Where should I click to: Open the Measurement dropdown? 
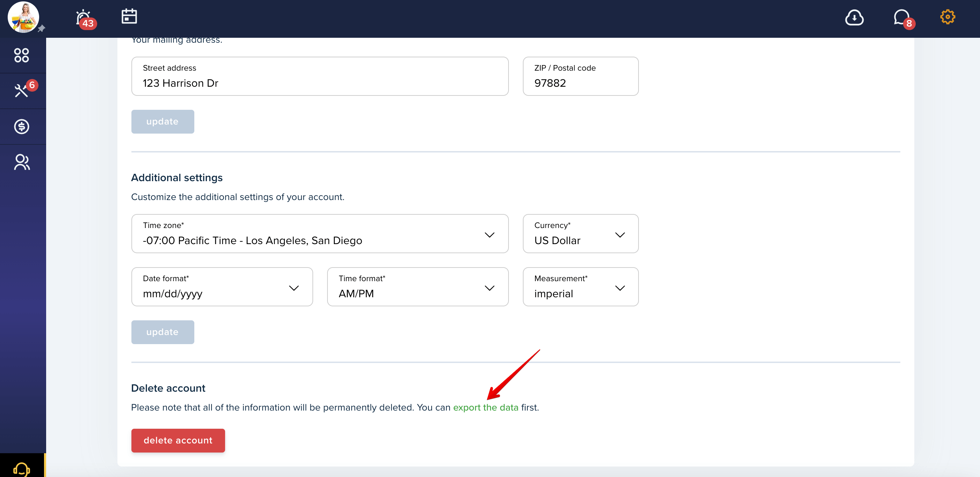tap(581, 287)
